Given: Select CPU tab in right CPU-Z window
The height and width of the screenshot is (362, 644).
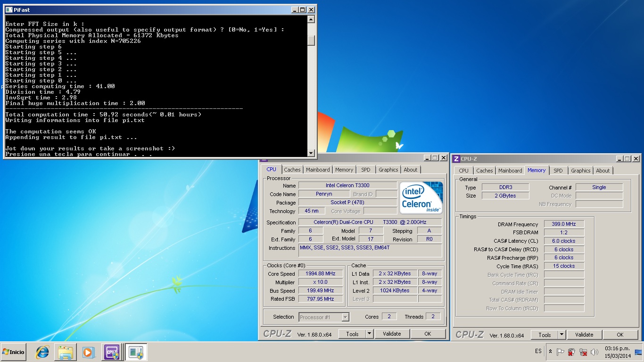Looking at the screenshot, I should coord(464,171).
